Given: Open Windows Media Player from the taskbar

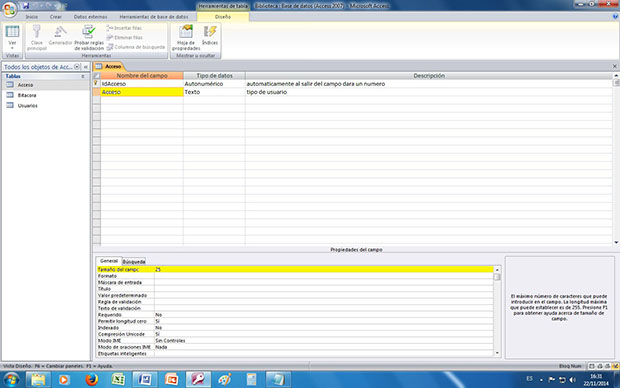Looking at the screenshot, I should (x=64, y=380).
